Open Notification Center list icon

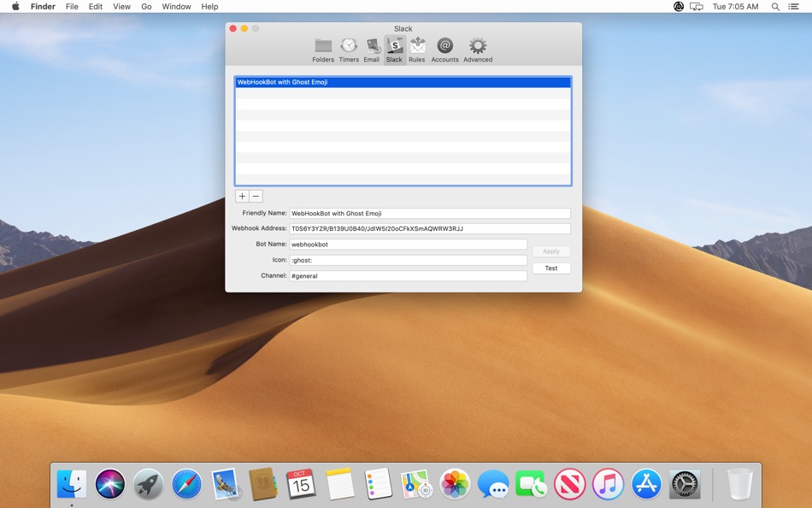point(793,6)
